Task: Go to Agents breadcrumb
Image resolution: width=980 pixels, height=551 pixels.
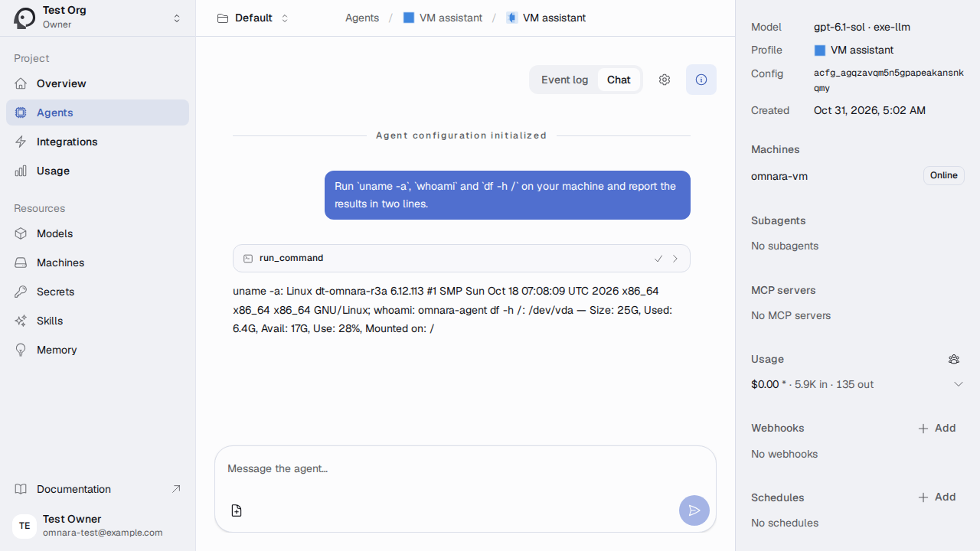Action: [x=362, y=18]
